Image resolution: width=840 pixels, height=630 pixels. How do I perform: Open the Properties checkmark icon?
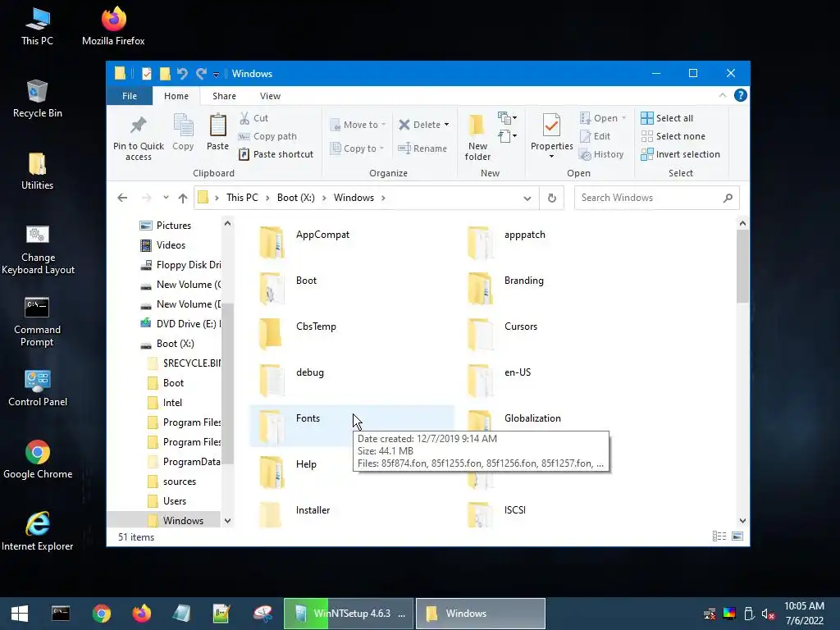pyautogui.click(x=552, y=126)
